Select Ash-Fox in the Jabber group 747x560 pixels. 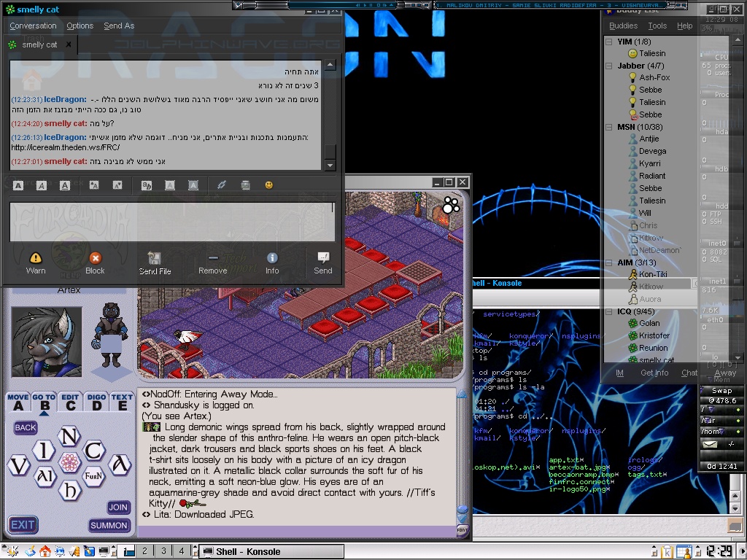[x=654, y=77]
